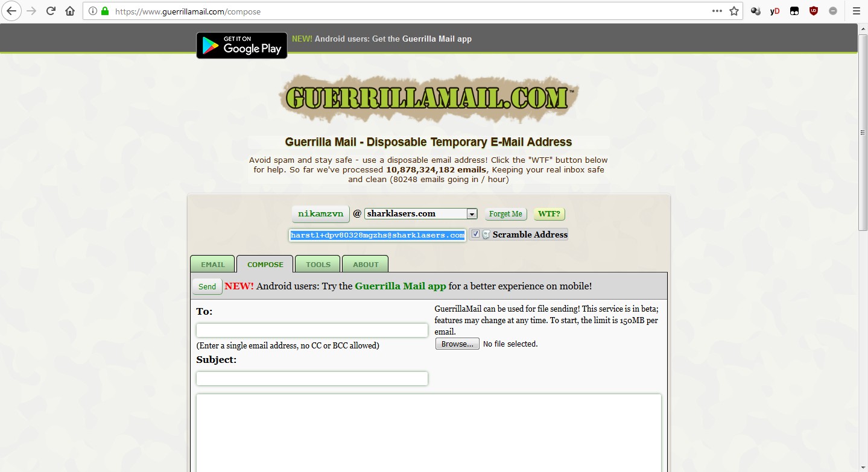Click inside the To address field

click(311, 330)
